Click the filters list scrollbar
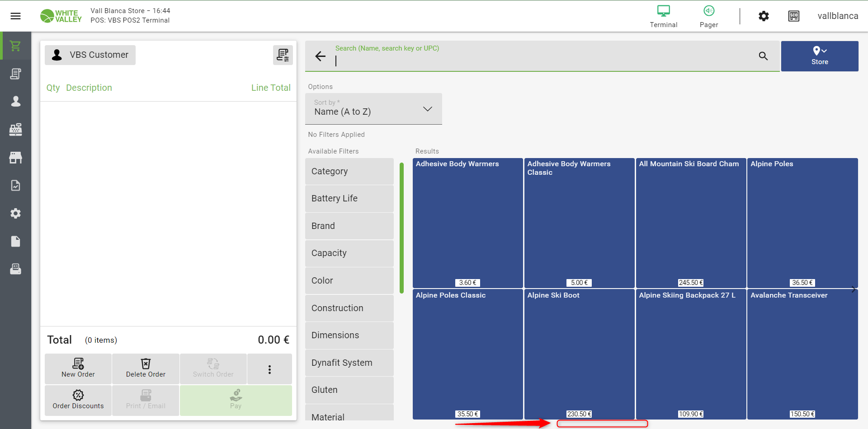This screenshot has height=429, width=868. (x=401, y=228)
